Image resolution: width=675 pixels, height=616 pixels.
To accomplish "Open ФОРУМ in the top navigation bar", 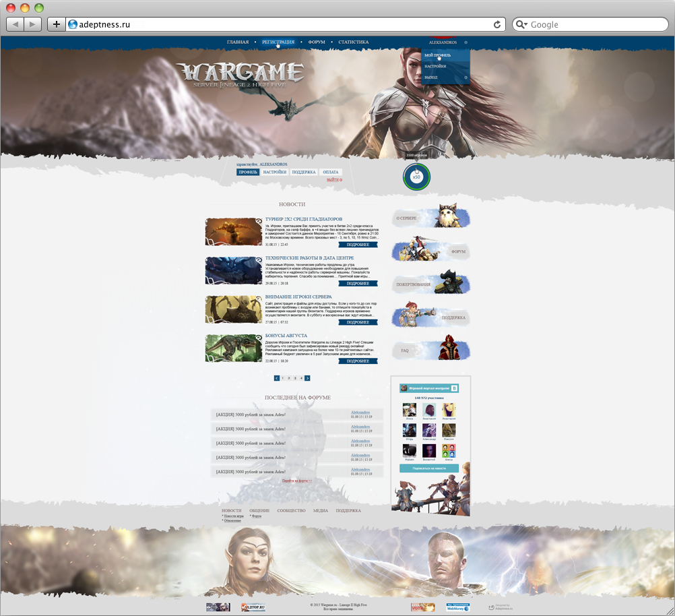I will coord(317,42).
